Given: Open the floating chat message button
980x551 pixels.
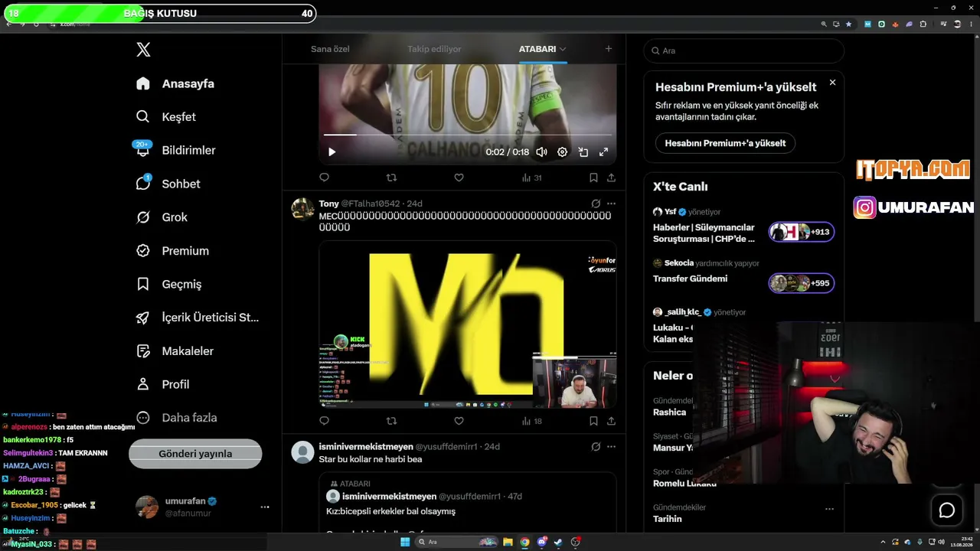Looking at the screenshot, I should [947, 510].
